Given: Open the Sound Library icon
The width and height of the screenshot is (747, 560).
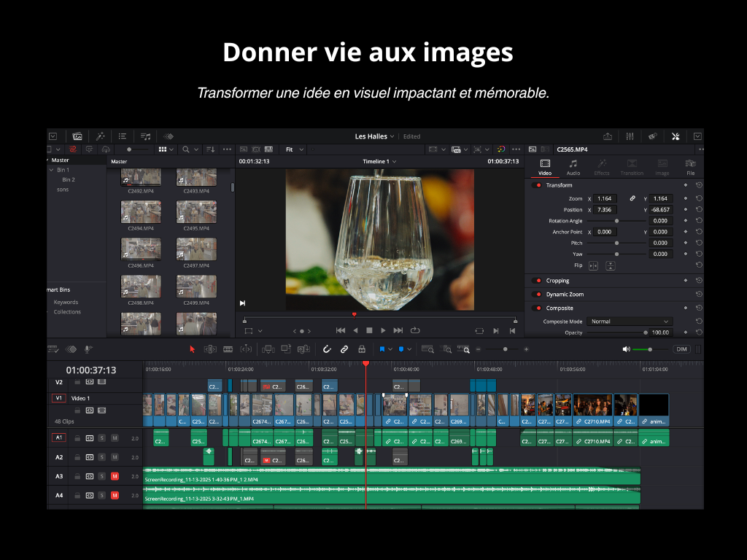Looking at the screenshot, I should 145,136.
